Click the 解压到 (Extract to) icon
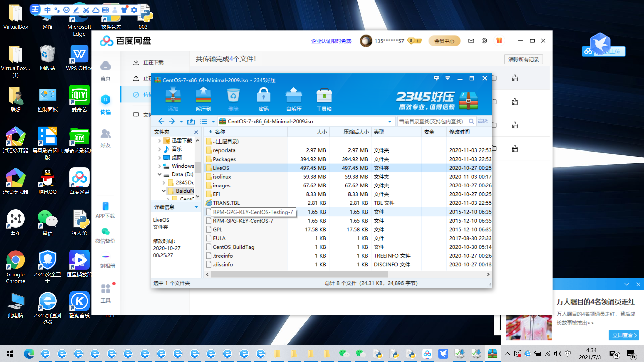Screen dimensions: 644x362 203,99
